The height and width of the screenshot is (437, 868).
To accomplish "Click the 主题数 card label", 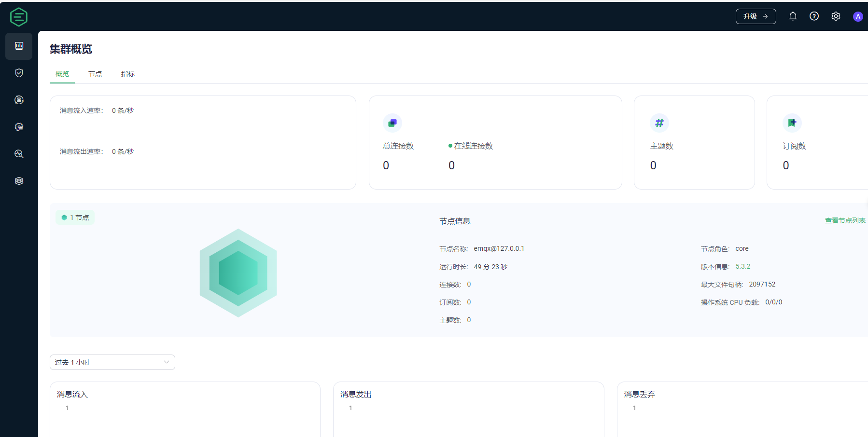I will click(661, 146).
